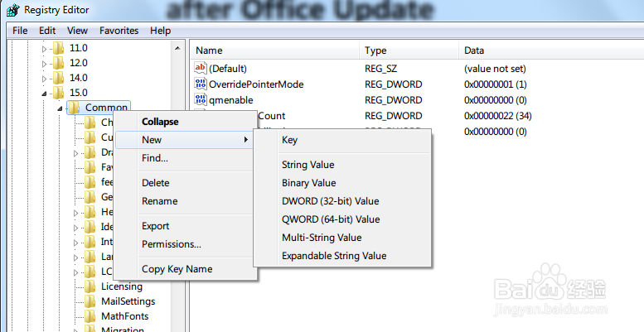This screenshot has width=644, height=332.
Task: Choose Collapse in the context menu
Action: (x=185, y=122)
